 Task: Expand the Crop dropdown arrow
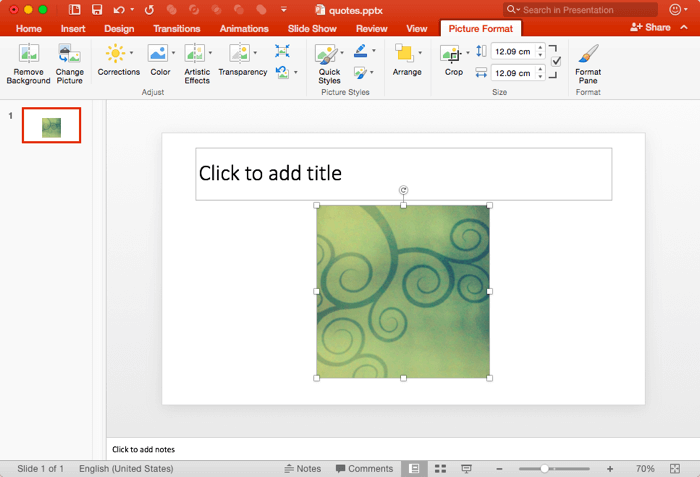tap(468, 53)
